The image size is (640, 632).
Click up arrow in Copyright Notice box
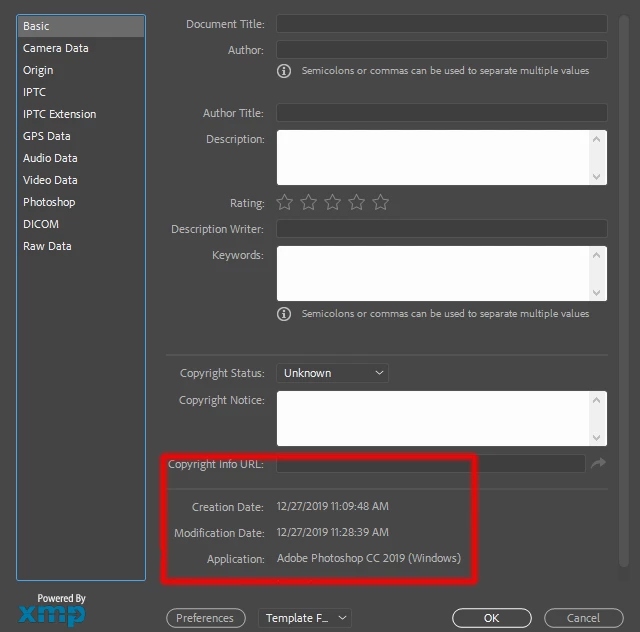coord(596,401)
